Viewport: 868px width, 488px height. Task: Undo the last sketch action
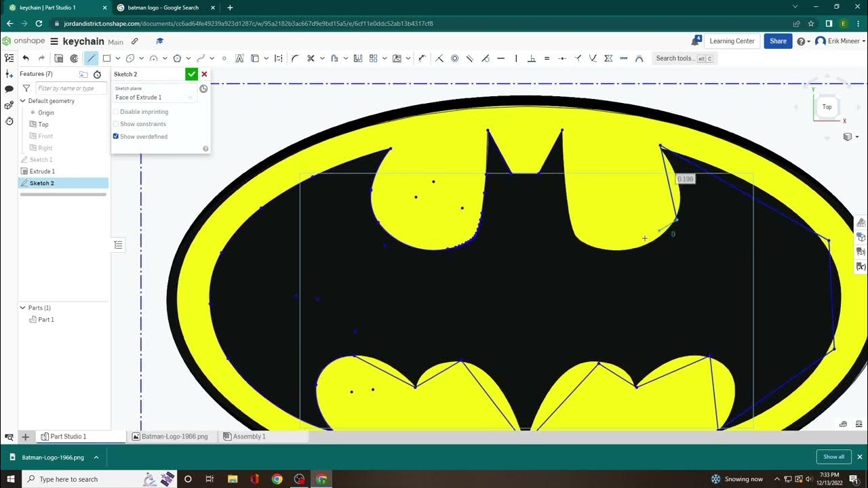[x=26, y=58]
